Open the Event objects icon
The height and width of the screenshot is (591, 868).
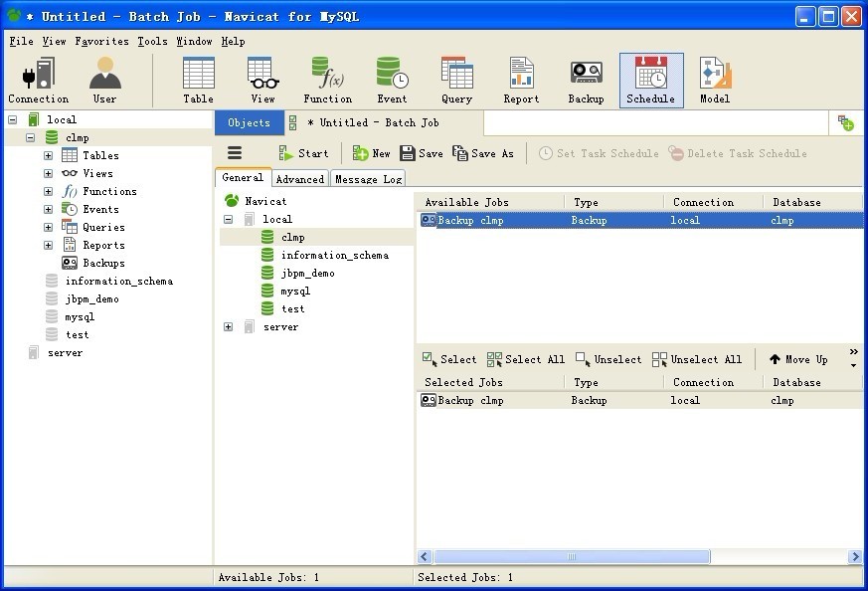tap(392, 81)
